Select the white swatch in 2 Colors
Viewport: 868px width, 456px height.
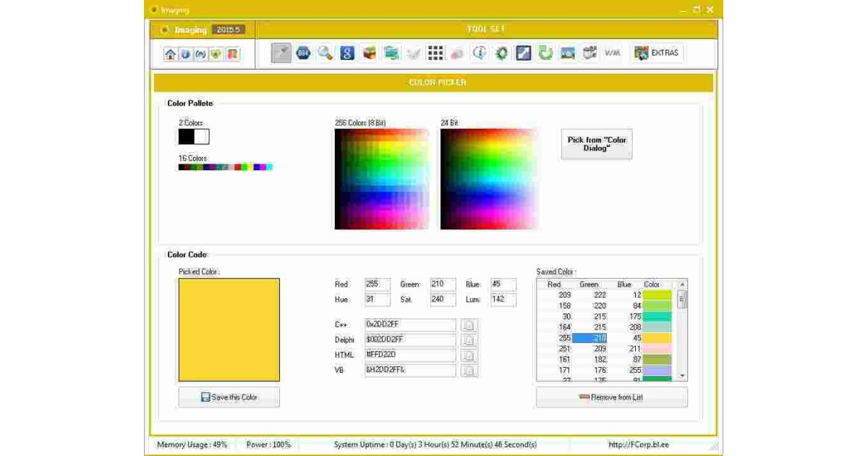(x=202, y=137)
